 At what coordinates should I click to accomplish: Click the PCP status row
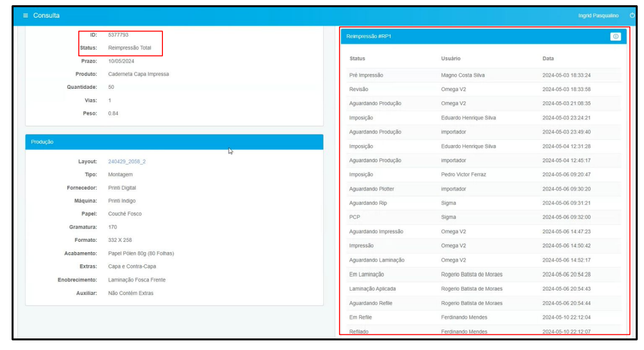point(354,217)
